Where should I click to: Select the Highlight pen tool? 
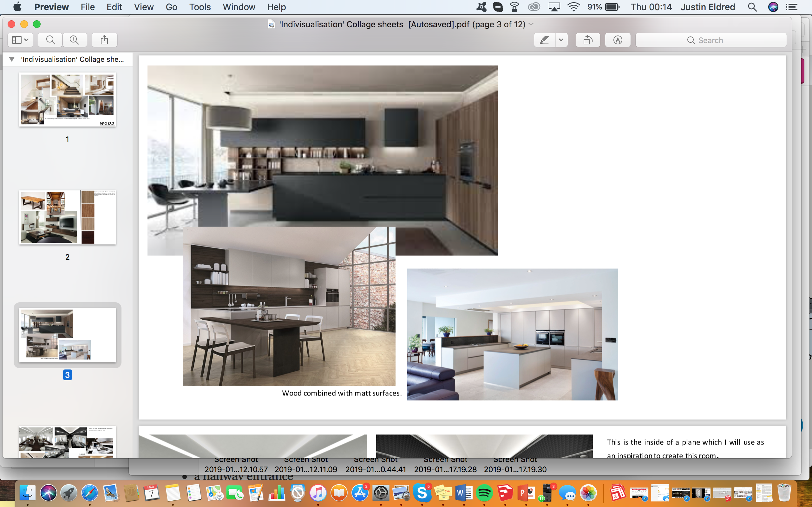click(x=544, y=40)
